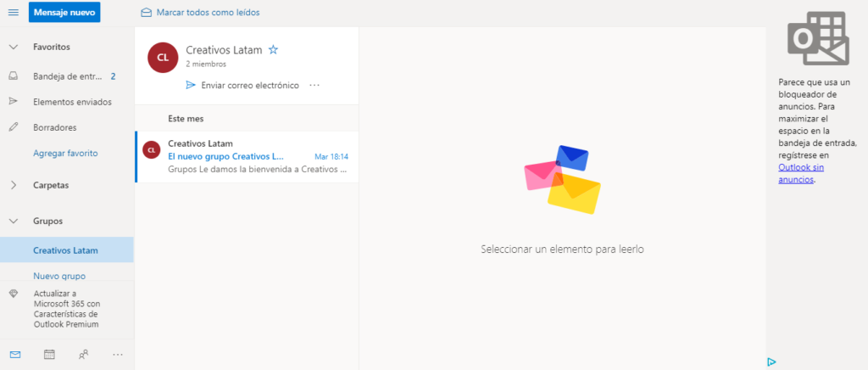Click the paper plane send icon

(x=191, y=86)
